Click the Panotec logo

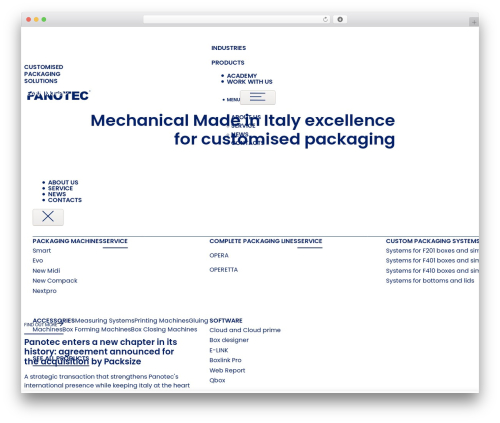click(58, 96)
